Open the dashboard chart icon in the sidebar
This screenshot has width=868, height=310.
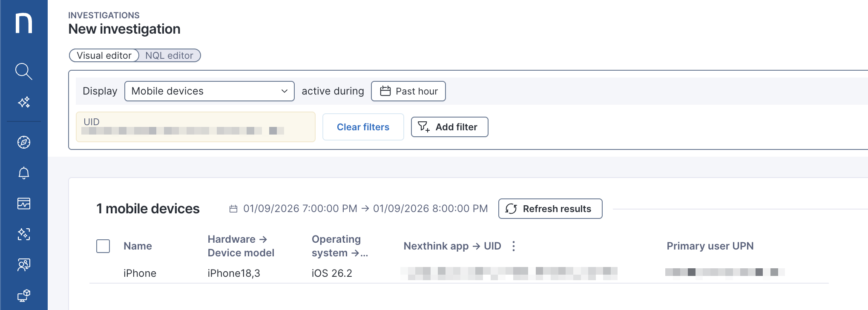point(24,204)
